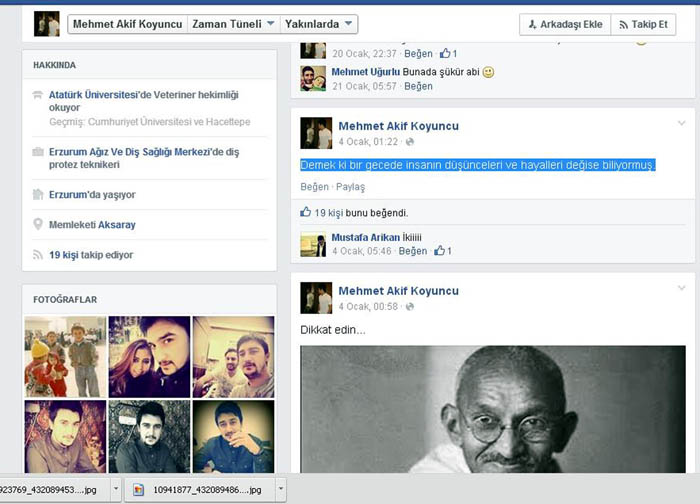Open the Gandhi photo in the post
700x504 pixels.
[493, 408]
